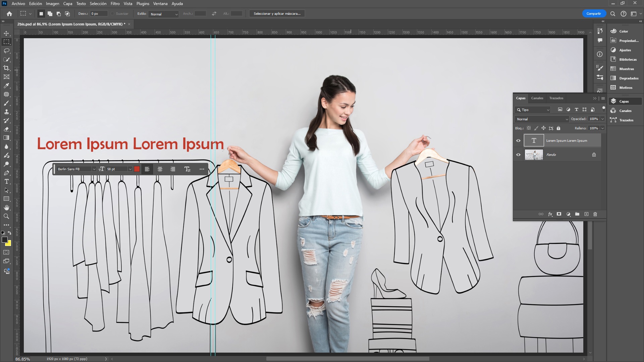
Task: Select the Move tool in toolbar
Action: [x=6, y=33]
